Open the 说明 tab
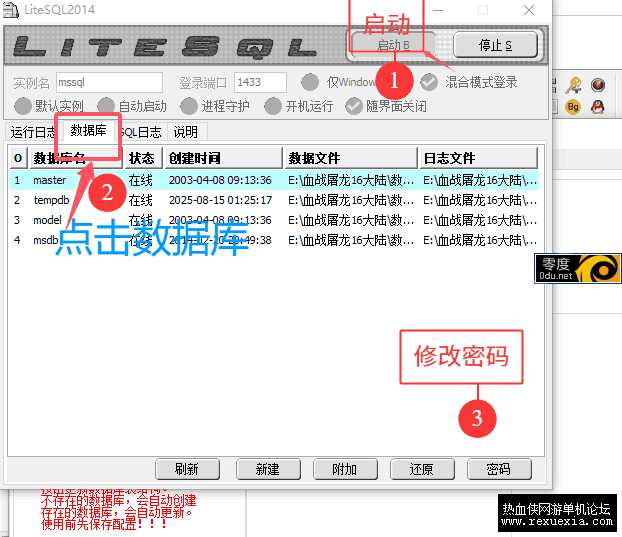The image size is (622, 537). click(x=185, y=132)
